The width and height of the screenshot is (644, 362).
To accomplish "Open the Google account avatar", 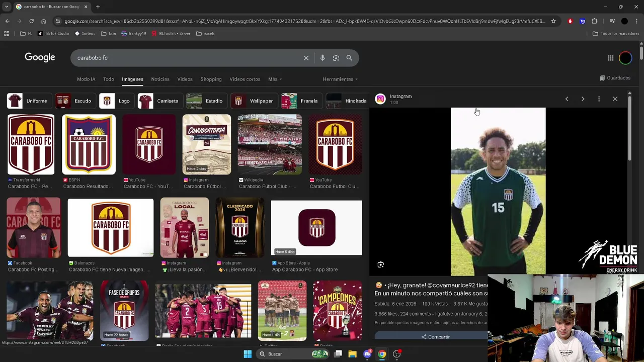I will [x=625, y=58].
